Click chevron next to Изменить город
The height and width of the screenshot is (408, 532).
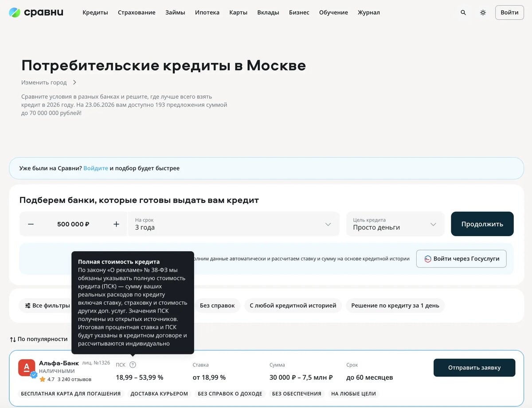pos(74,82)
